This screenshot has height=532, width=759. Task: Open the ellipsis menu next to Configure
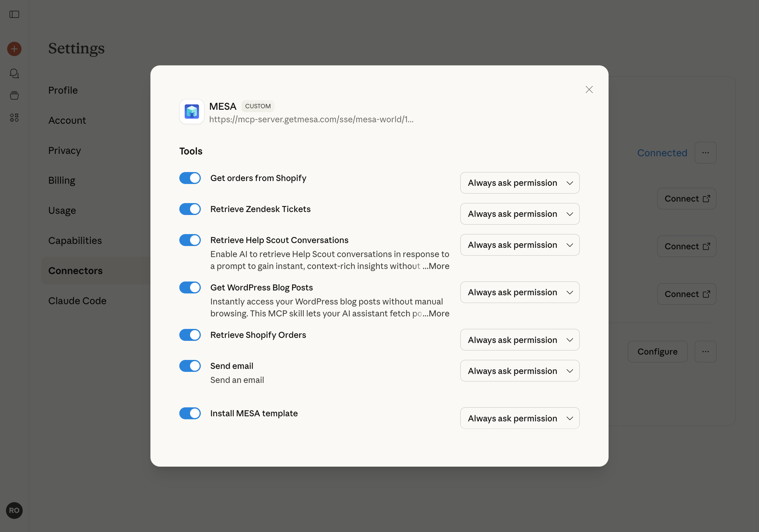(x=706, y=352)
